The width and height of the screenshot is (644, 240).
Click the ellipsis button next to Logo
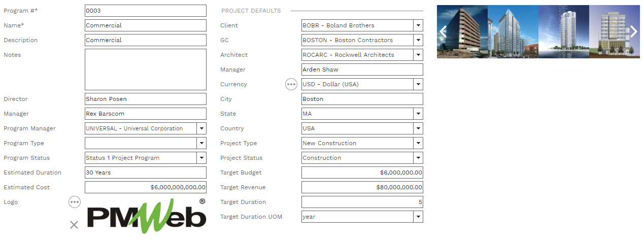point(75,202)
